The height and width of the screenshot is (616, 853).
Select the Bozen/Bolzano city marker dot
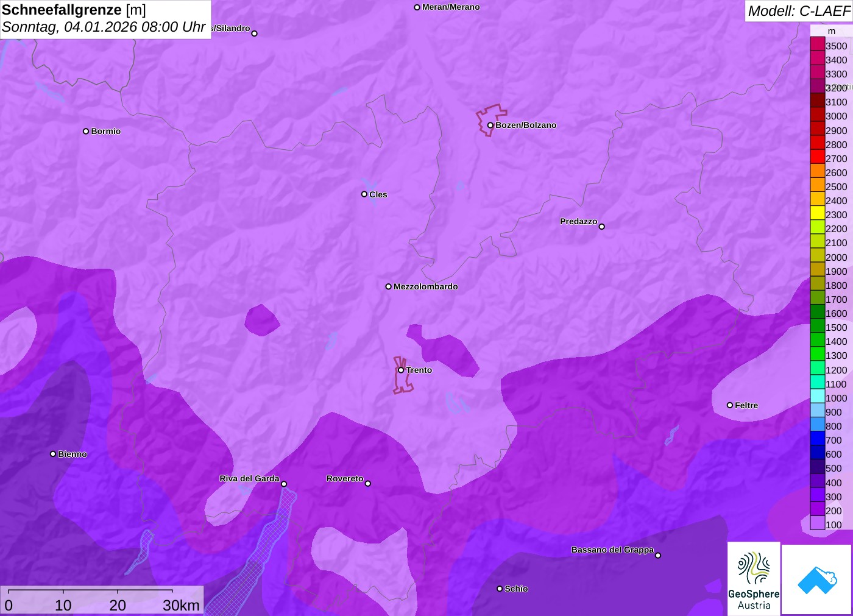tap(490, 126)
